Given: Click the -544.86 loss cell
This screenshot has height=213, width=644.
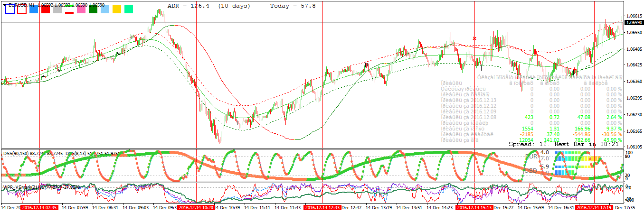Looking at the screenshot, I should click(x=580, y=134).
